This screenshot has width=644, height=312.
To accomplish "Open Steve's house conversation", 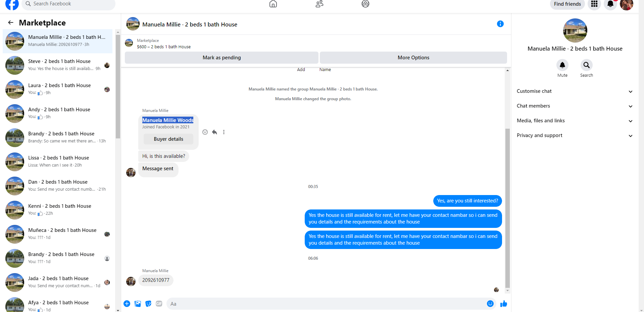I will [58, 65].
